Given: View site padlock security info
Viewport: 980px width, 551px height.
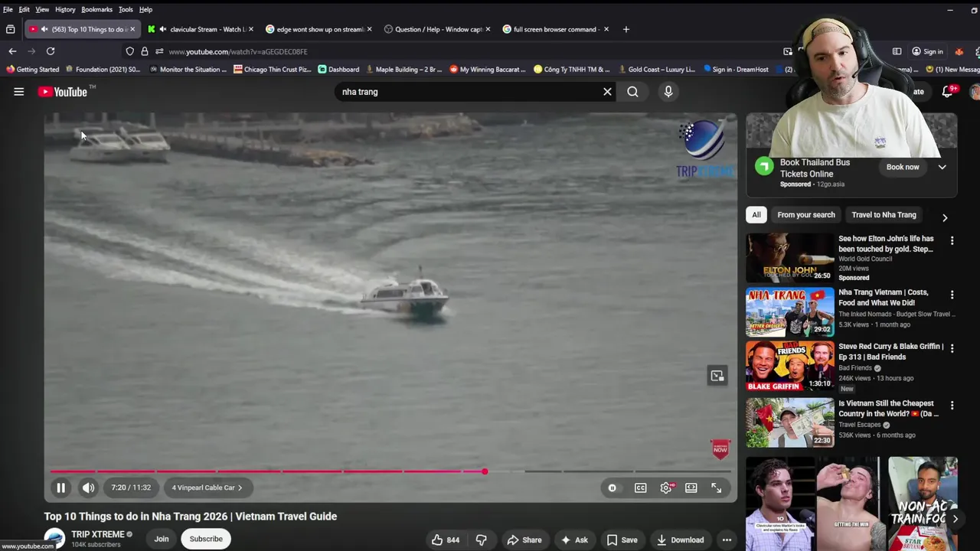Looking at the screenshot, I should coord(144,51).
